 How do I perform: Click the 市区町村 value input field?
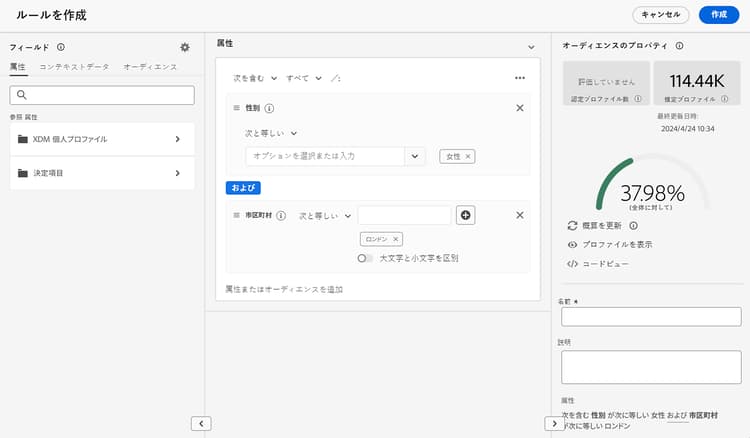point(404,215)
